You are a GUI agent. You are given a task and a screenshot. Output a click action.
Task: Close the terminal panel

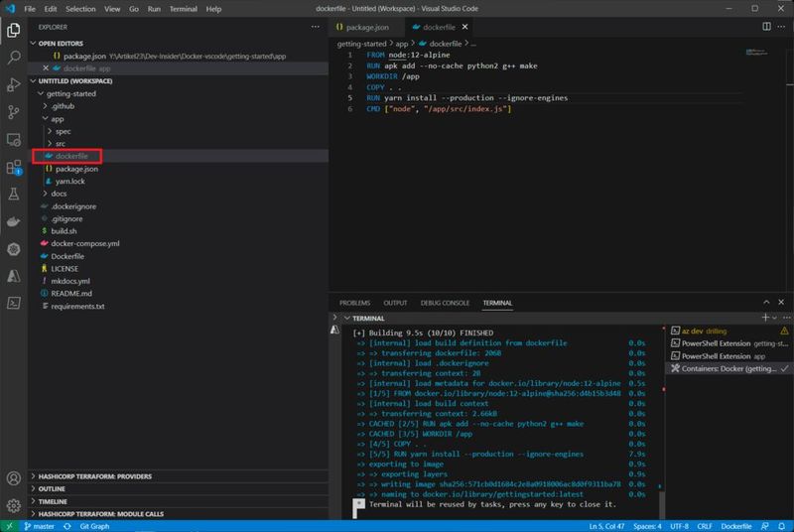click(x=781, y=302)
